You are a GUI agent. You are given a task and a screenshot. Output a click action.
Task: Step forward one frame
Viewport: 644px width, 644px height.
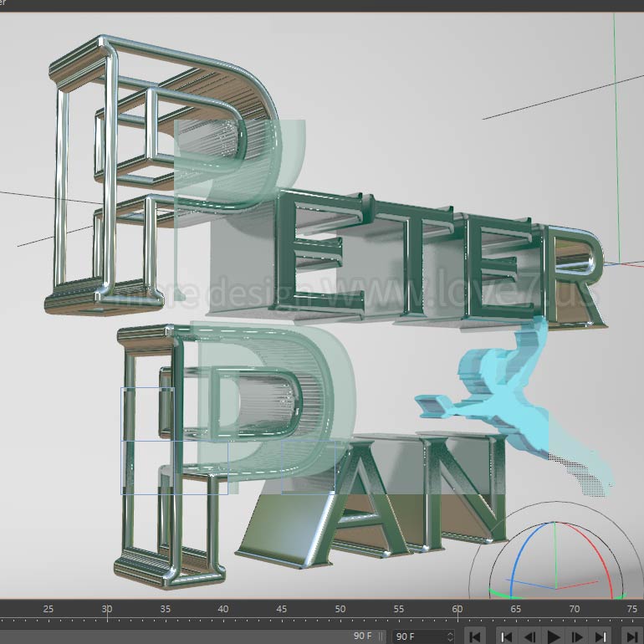pyautogui.click(x=577, y=636)
